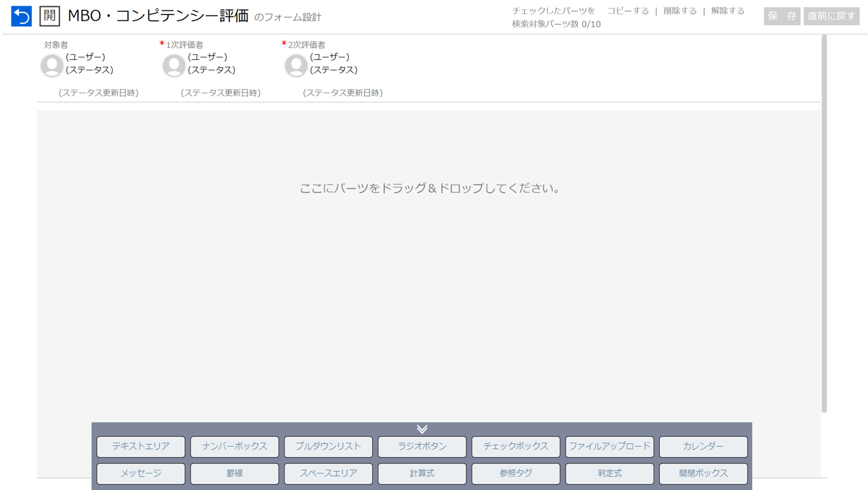Click (ステータス更新日時) under 対象者

click(98, 93)
